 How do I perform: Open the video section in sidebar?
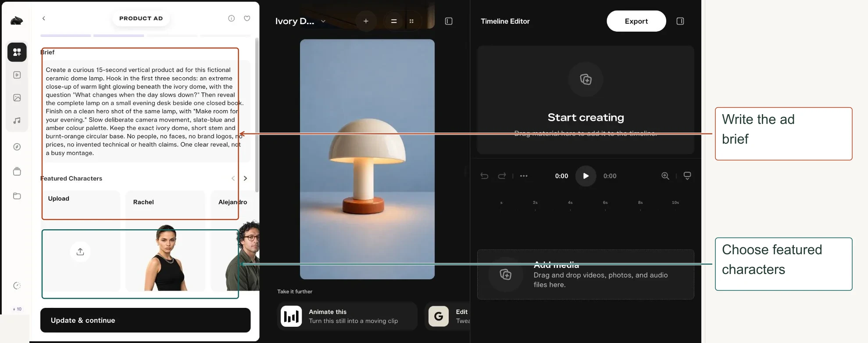(x=17, y=75)
